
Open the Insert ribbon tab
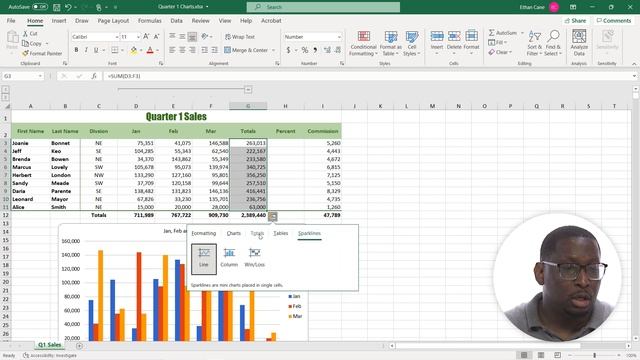point(59,20)
